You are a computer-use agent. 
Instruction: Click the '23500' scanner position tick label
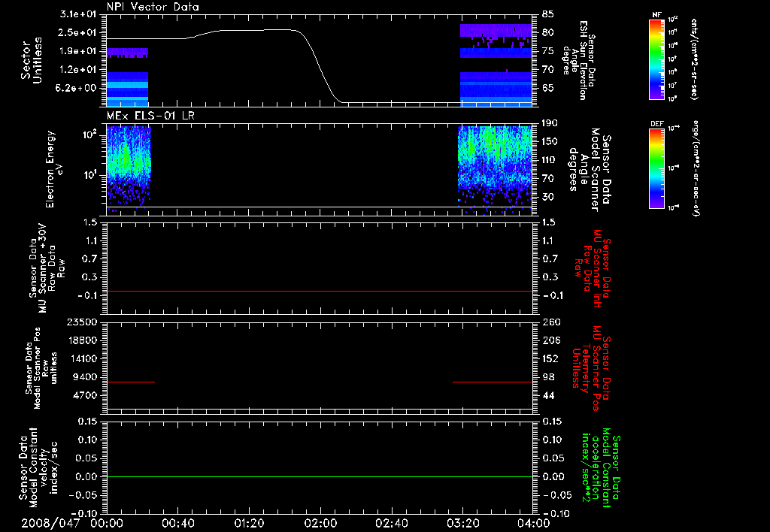(x=81, y=322)
